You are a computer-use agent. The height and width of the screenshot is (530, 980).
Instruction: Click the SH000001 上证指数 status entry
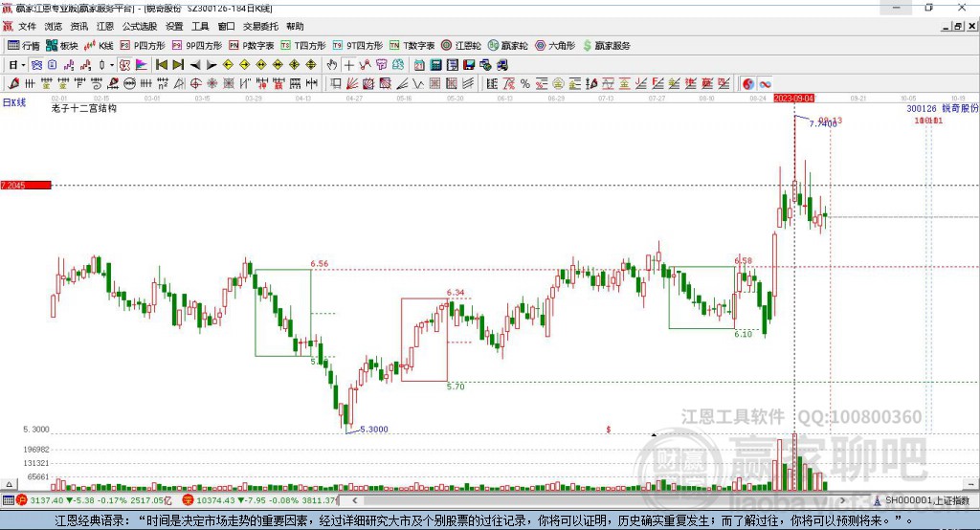point(922,500)
